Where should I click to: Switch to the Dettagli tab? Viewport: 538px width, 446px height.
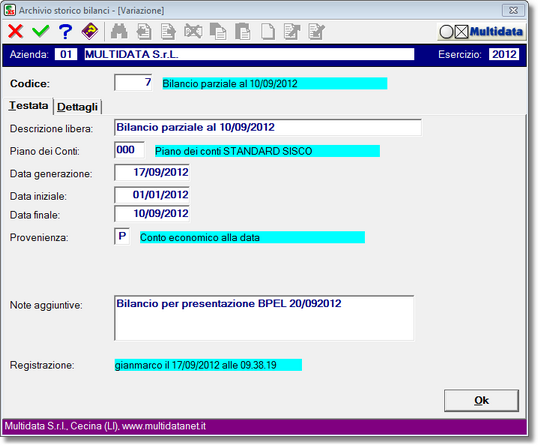(x=77, y=107)
